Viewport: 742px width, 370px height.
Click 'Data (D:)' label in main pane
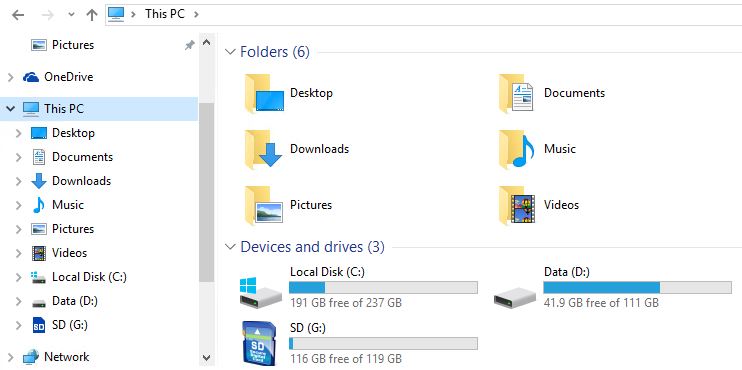pos(567,273)
